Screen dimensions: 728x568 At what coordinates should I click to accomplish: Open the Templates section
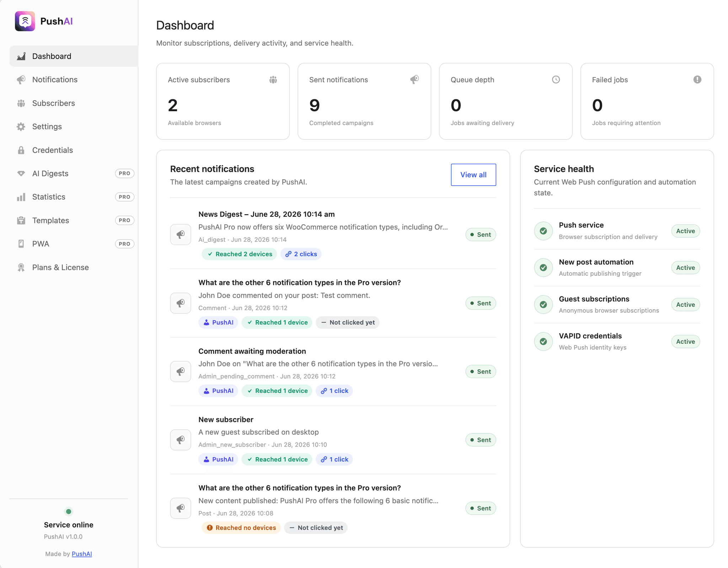(74, 220)
